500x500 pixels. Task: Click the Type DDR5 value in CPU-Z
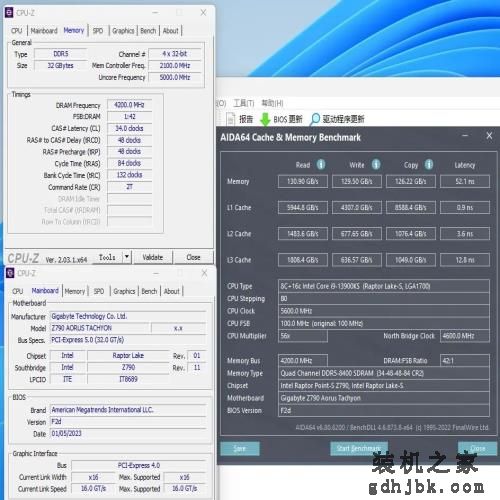(61, 54)
